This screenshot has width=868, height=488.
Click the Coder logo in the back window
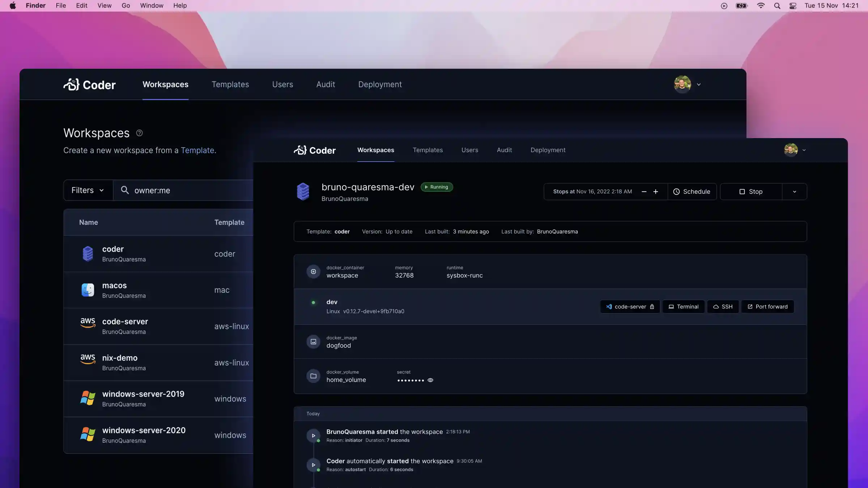click(89, 85)
